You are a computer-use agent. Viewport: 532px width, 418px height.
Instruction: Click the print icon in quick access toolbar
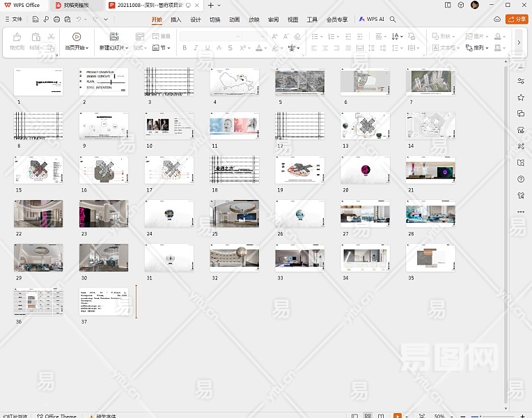click(56, 20)
